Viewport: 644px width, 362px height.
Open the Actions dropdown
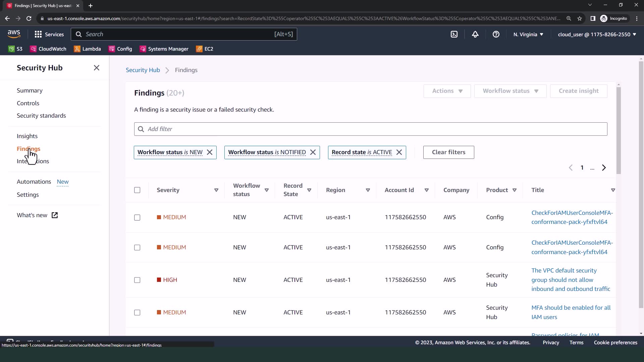pyautogui.click(x=447, y=91)
